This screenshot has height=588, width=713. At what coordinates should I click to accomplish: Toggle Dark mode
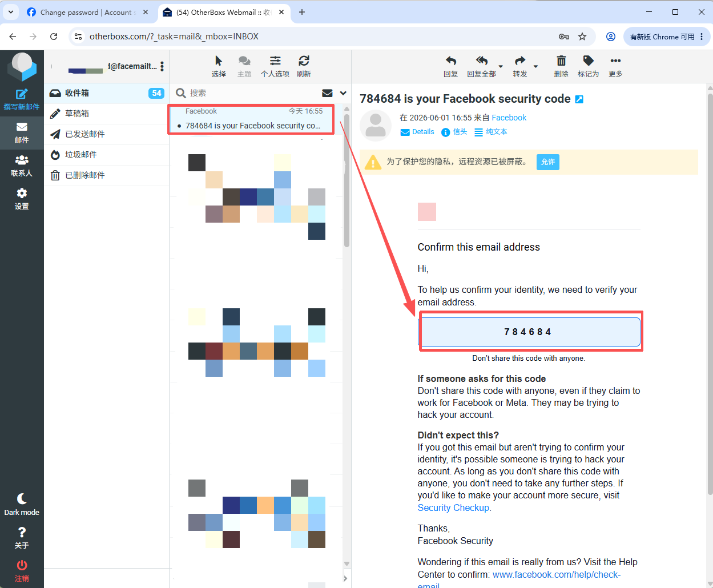tap(22, 505)
